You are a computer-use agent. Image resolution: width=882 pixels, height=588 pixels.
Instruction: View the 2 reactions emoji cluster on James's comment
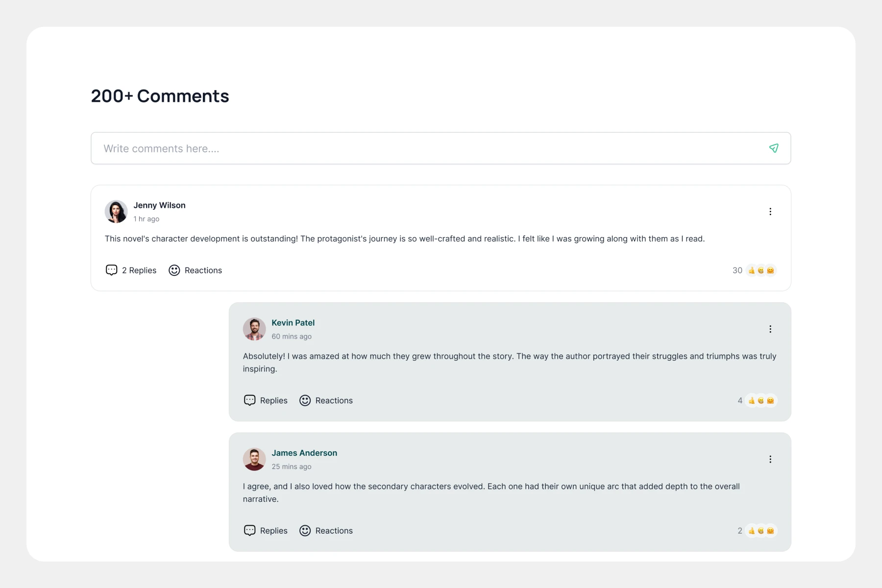point(760,531)
